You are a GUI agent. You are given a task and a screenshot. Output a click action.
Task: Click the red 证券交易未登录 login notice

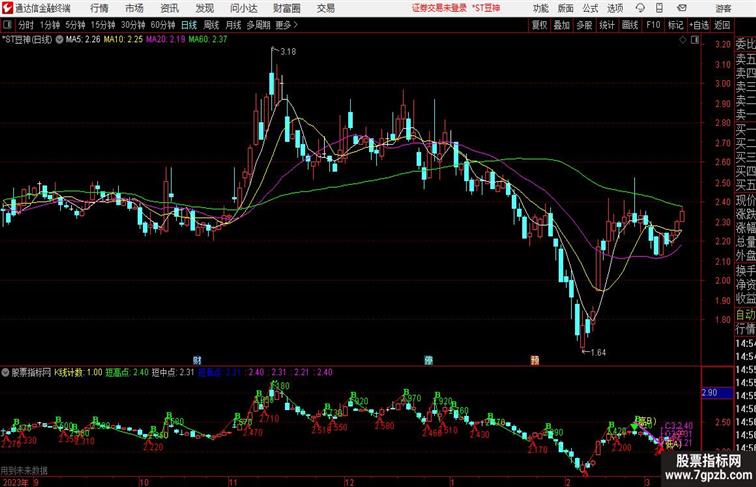[x=439, y=8]
